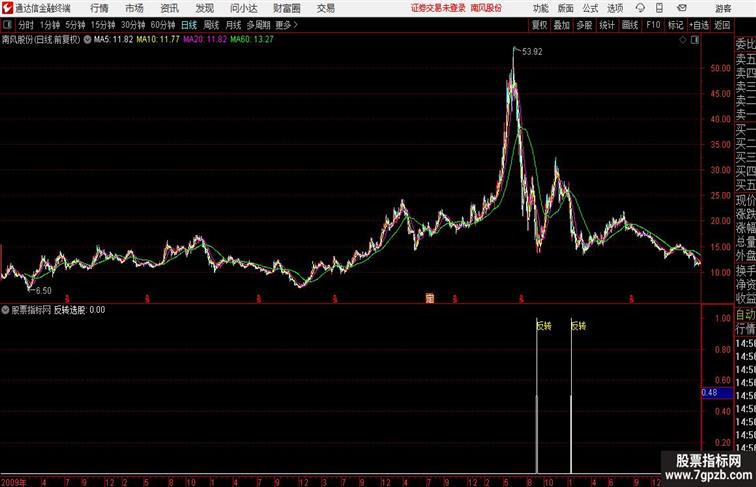Click the 复权 toolbar button
This screenshot has width=756, height=487.
click(540, 25)
